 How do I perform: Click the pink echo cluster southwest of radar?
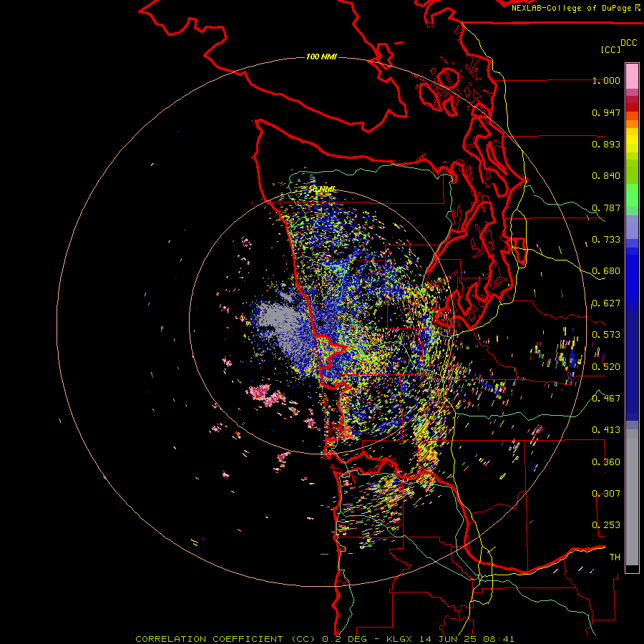[x=267, y=395]
